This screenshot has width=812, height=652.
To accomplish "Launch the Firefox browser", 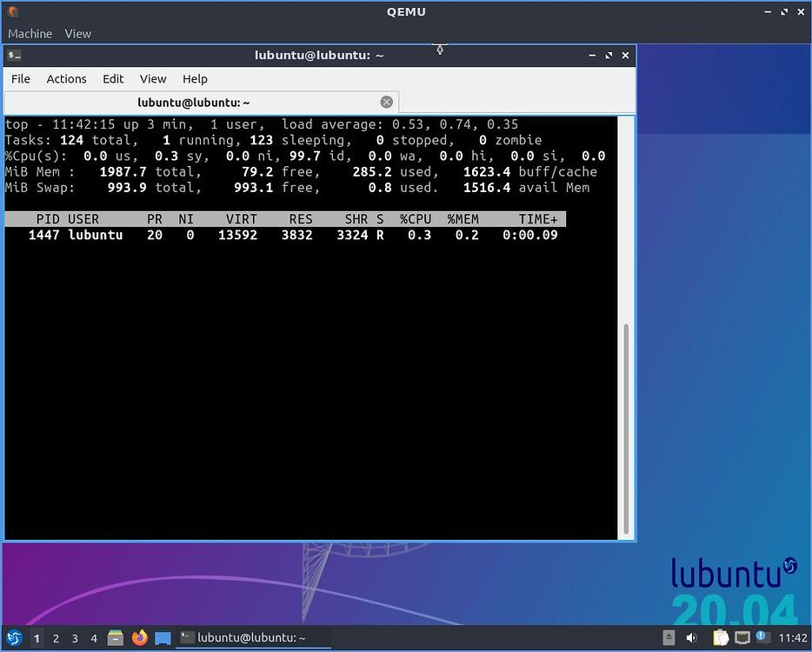I will click(139, 637).
